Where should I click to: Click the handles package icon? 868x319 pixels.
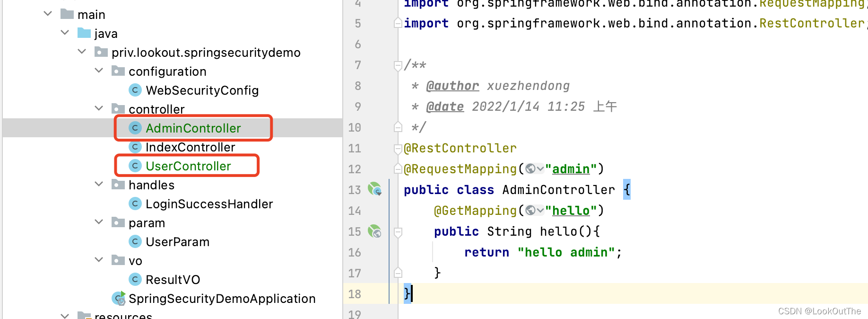pyautogui.click(x=118, y=184)
